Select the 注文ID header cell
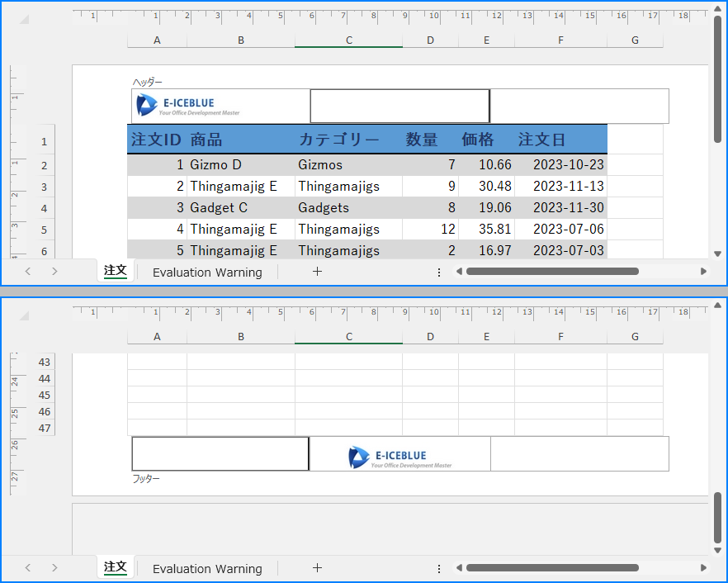The image size is (728, 583). 157,140
